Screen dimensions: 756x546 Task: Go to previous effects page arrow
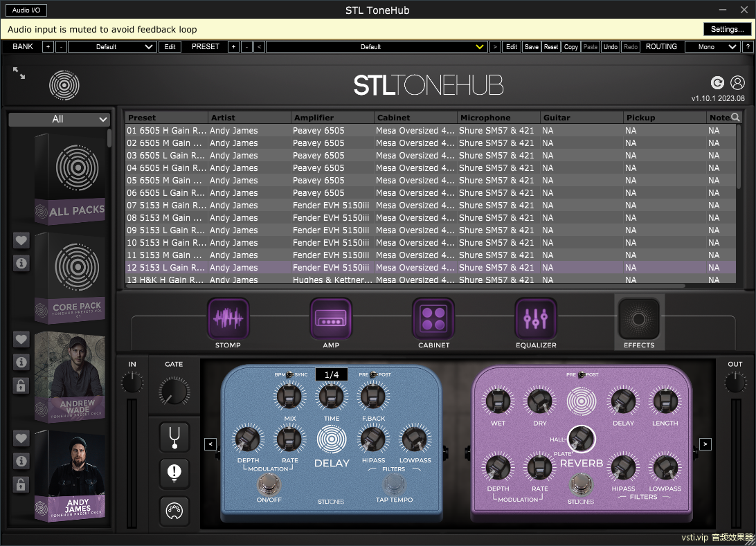210,444
